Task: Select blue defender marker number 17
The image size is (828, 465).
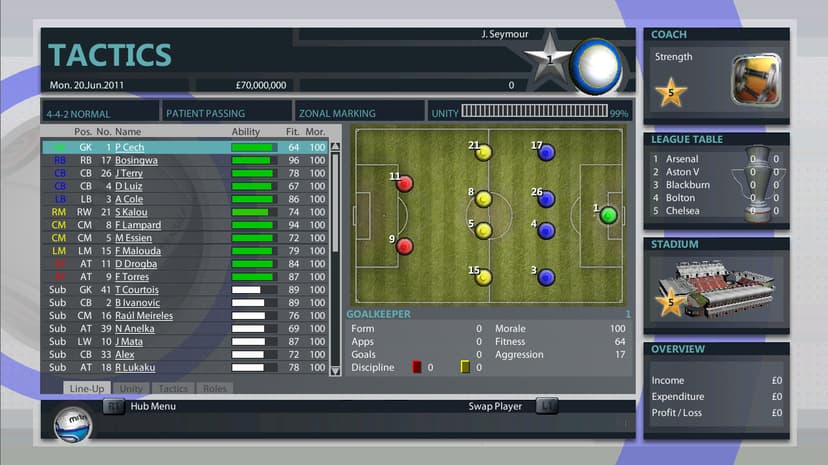Action: tap(546, 153)
